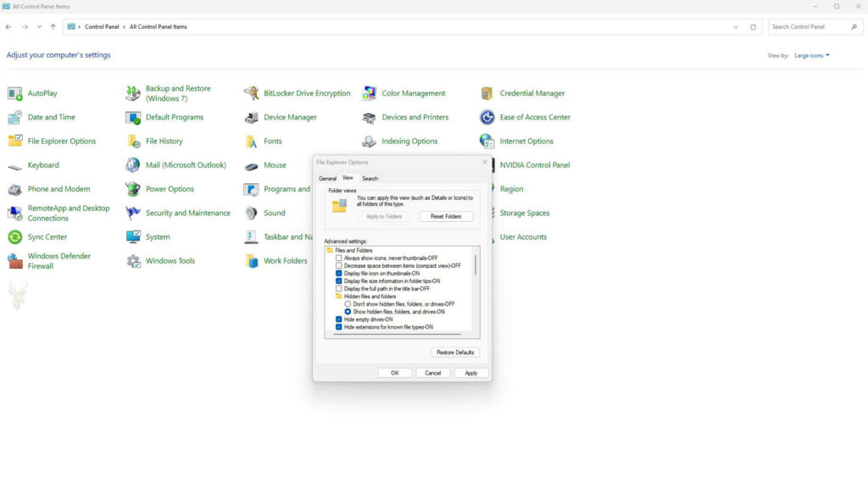Go back using the Back arrow
The height and width of the screenshot is (488, 868).
8,26
